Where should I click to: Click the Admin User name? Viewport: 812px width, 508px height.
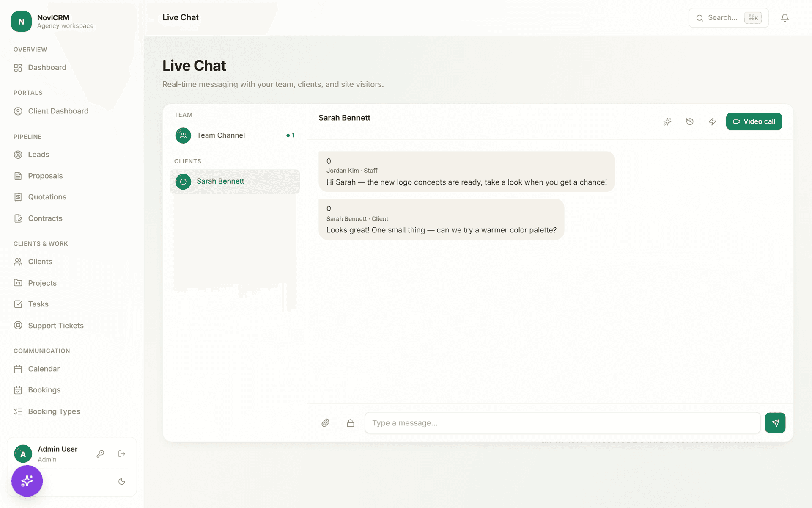pos(58,449)
